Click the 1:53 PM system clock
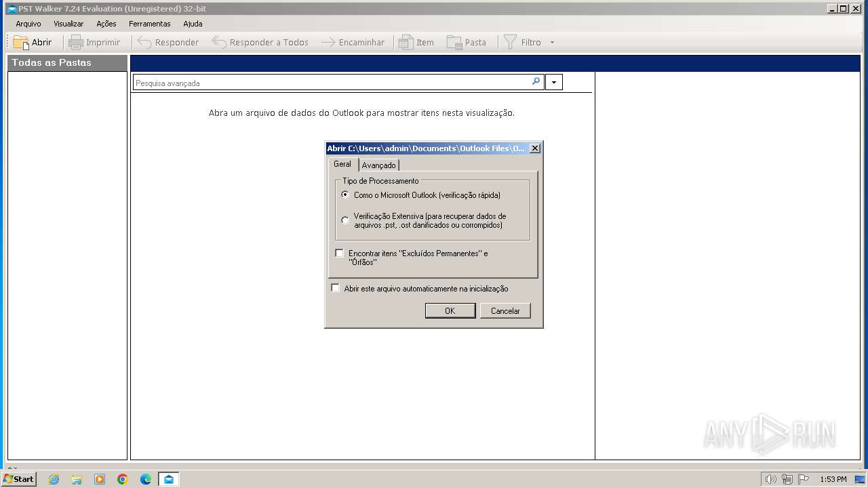This screenshot has width=868, height=488. tap(833, 479)
